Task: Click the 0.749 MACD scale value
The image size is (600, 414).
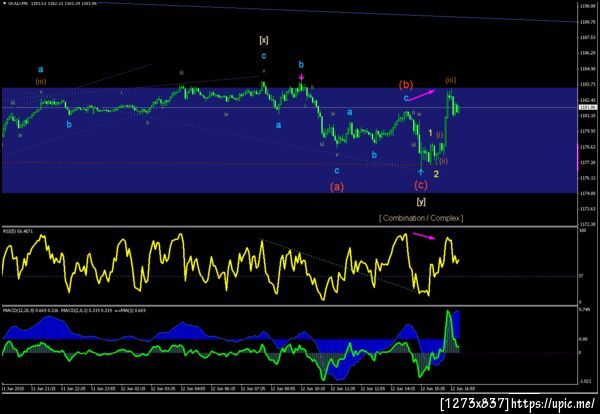Action: 582,311
